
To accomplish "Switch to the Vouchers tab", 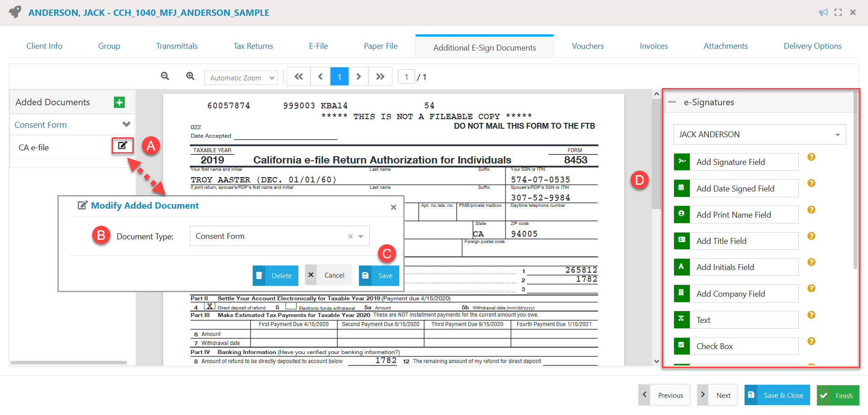I will [588, 46].
